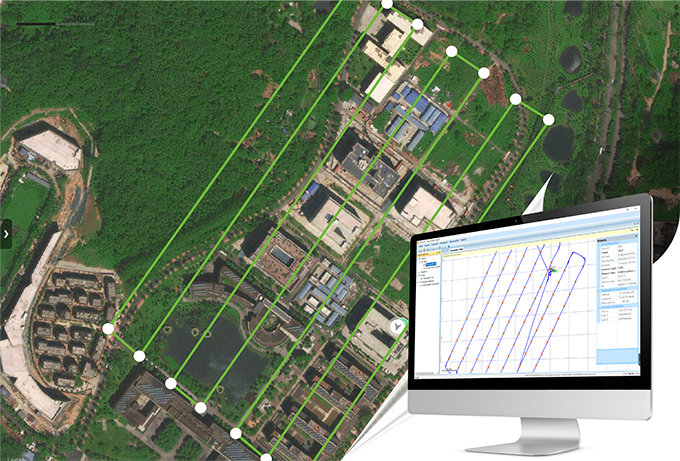Close the Property panel on the monitor

636,236
